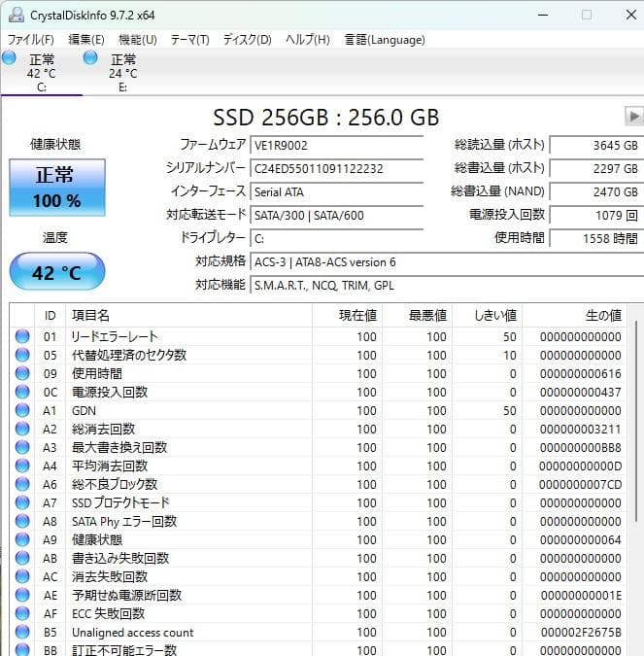Click the drive letter field C:
The height and width of the screenshot is (656, 644).
coord(337,239)
